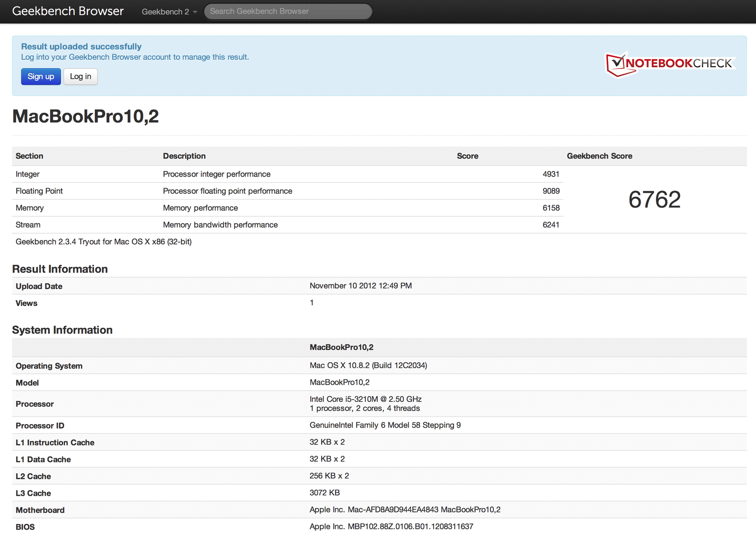756x534 pixels.
Task: Click the Search Geekbench Browser field
Action: click(288, 12)
